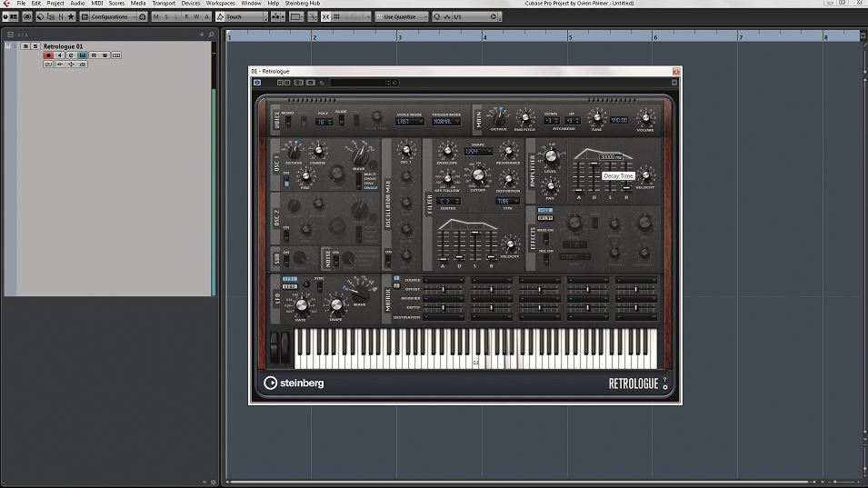The image size is (868, 488).
Task: Click LFO 1 tab button
Action: click(290, 279)
